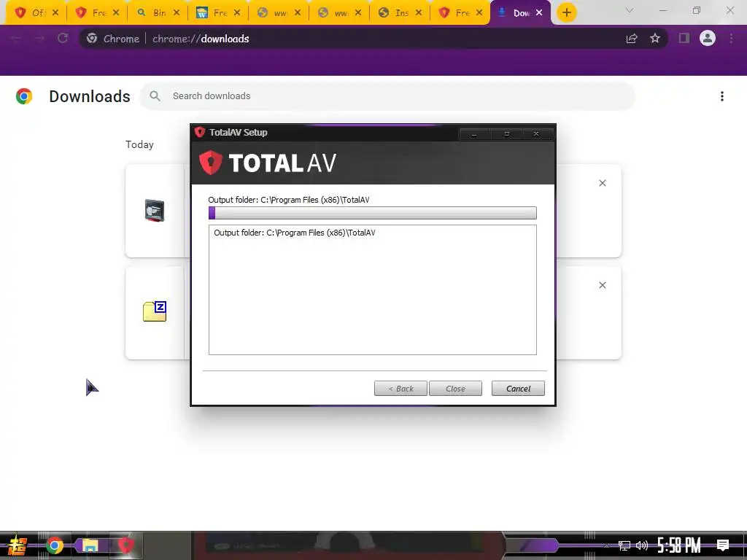Open the volume tray icon
The height and width of the screenshot is (560, 747).
pos(642,545)
